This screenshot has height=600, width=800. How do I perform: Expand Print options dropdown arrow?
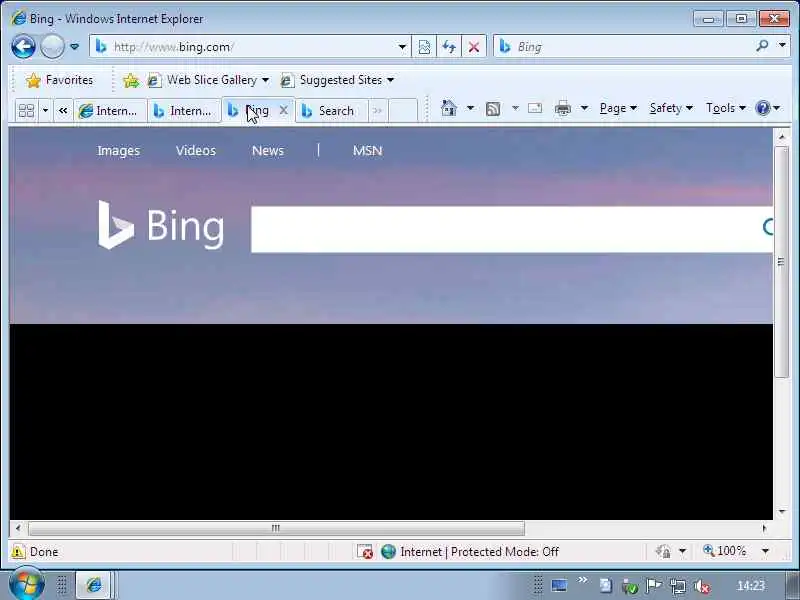(584, 108)
